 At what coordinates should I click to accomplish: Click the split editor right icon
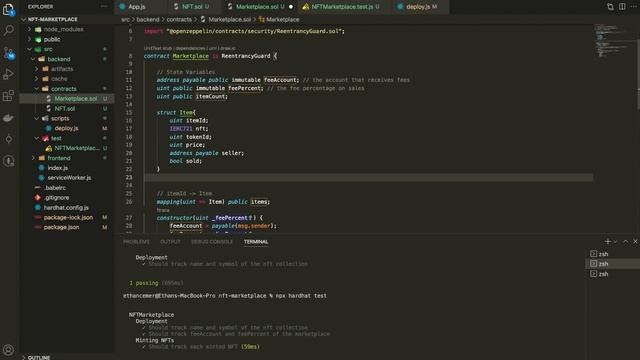click(622, 7)
